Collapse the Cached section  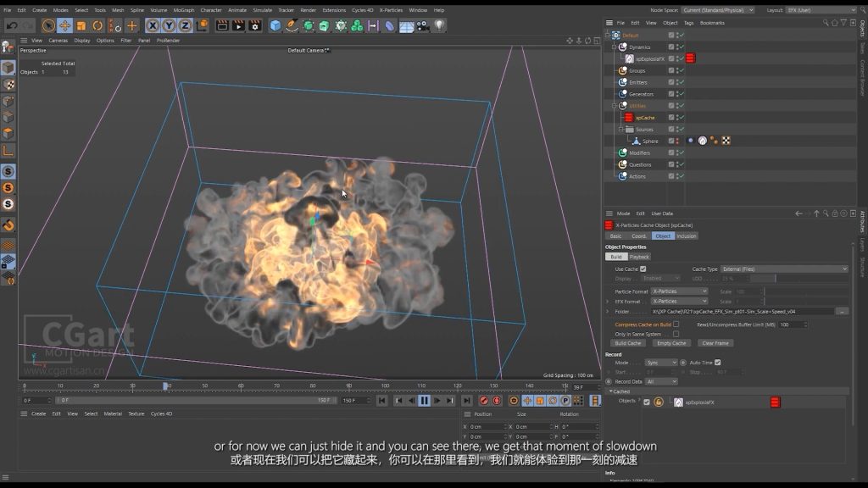pos(611,391)
